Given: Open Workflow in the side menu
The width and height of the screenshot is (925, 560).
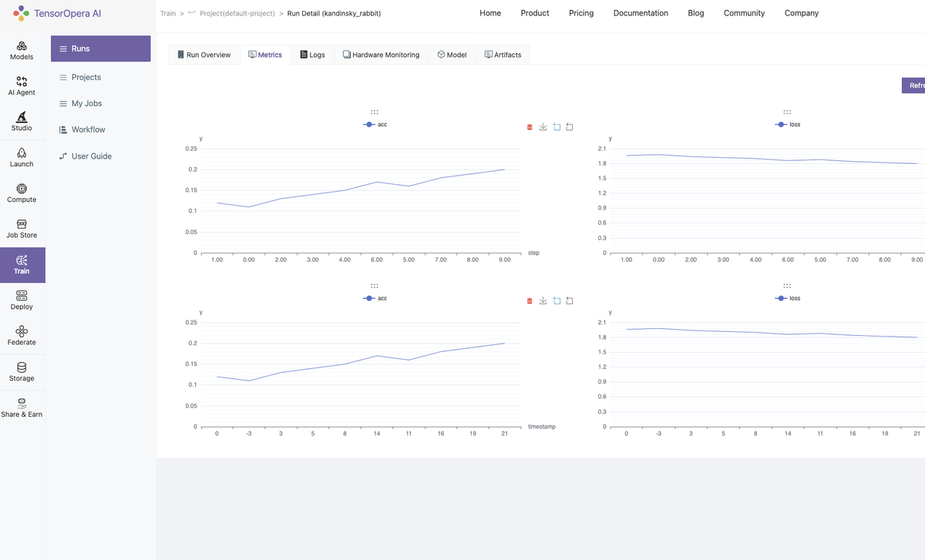Looking at the screenshot, I should 101,129.
